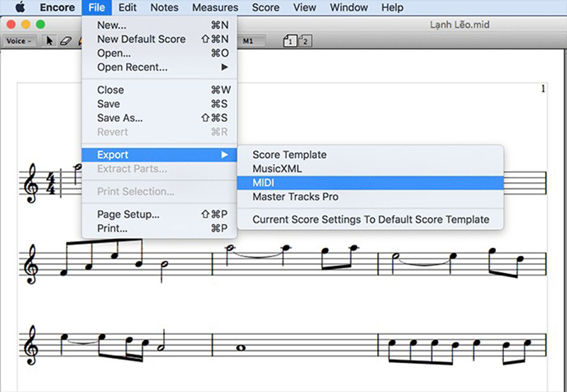Export as Master Tracks Pro

tap(370, 197)
